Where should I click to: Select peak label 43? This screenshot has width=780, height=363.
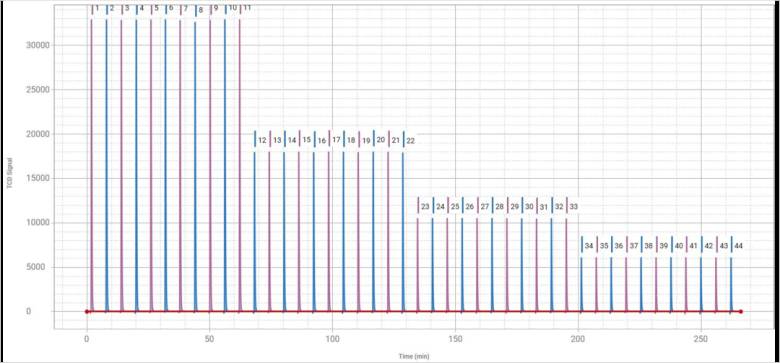[724, 246]
